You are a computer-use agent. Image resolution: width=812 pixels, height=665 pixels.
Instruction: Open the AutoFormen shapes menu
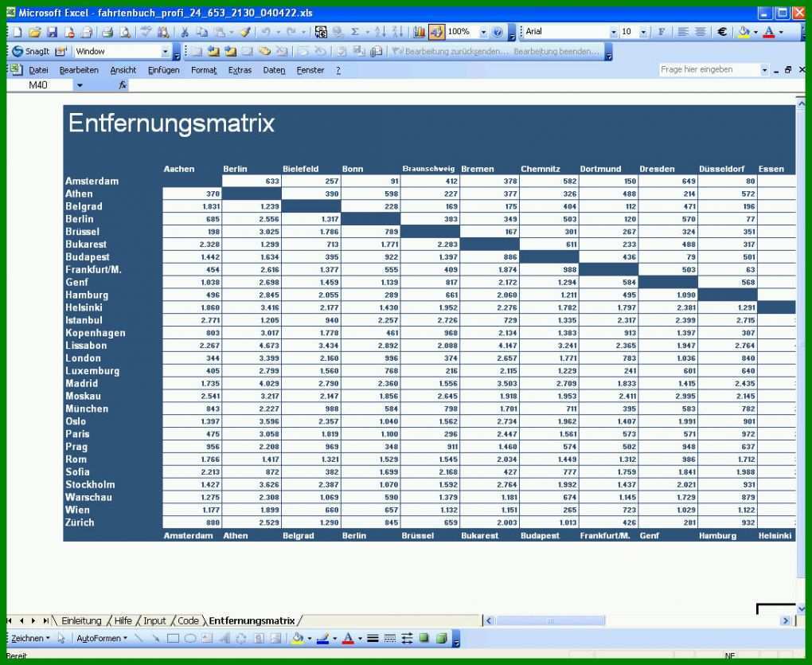(x=102, y=638)
